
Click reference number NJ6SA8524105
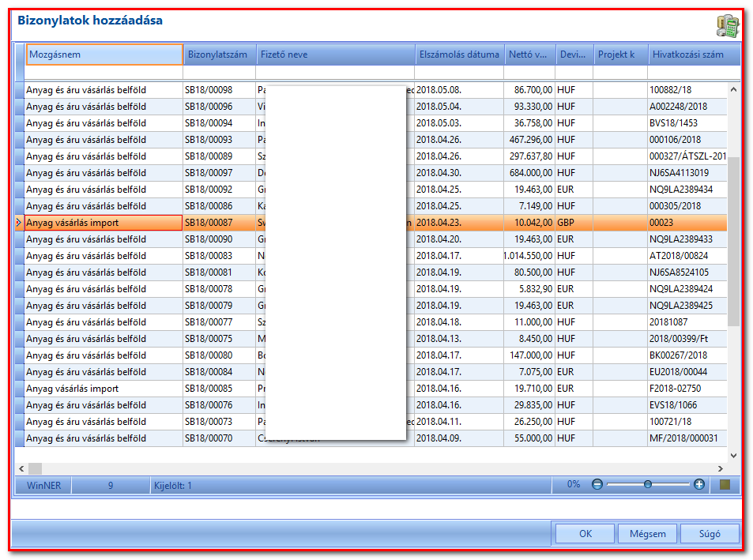687,272
